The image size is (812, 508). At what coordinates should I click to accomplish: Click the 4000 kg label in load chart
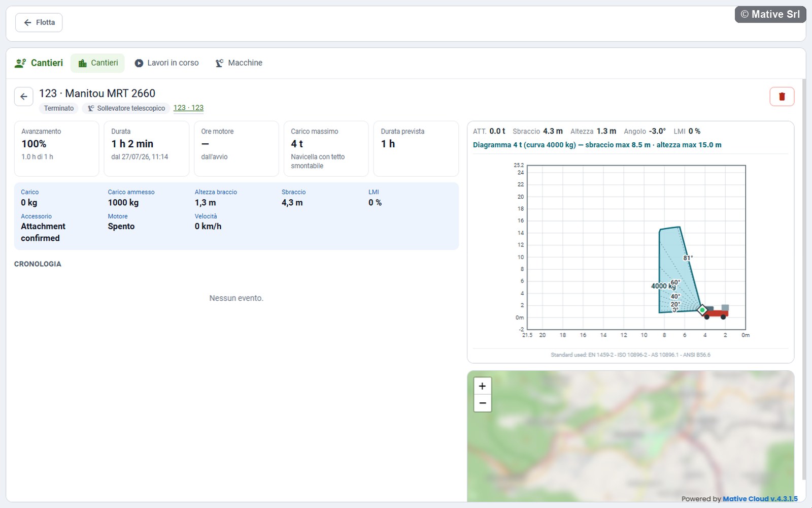pos(663,286)
